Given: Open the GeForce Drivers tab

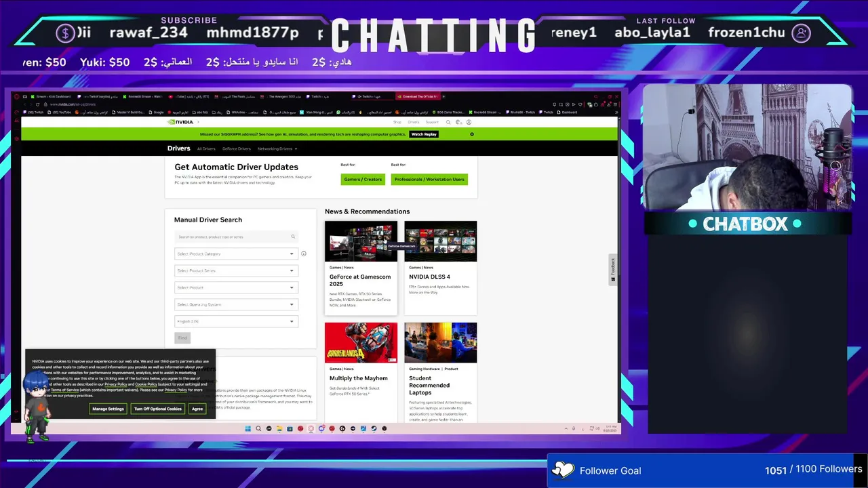Looking at the screenshot, I should pos(237,148).
